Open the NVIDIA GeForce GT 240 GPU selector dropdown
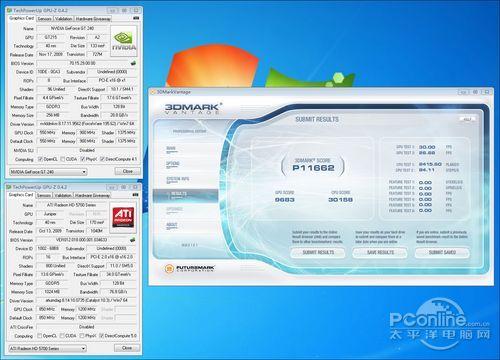This screenshot has height=360, width=500. 48,172
